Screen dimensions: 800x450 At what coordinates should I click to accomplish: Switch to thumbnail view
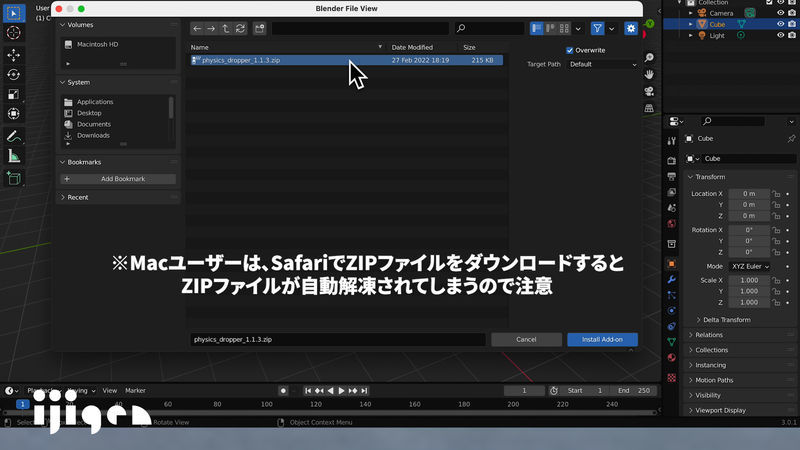click(564, 29)
